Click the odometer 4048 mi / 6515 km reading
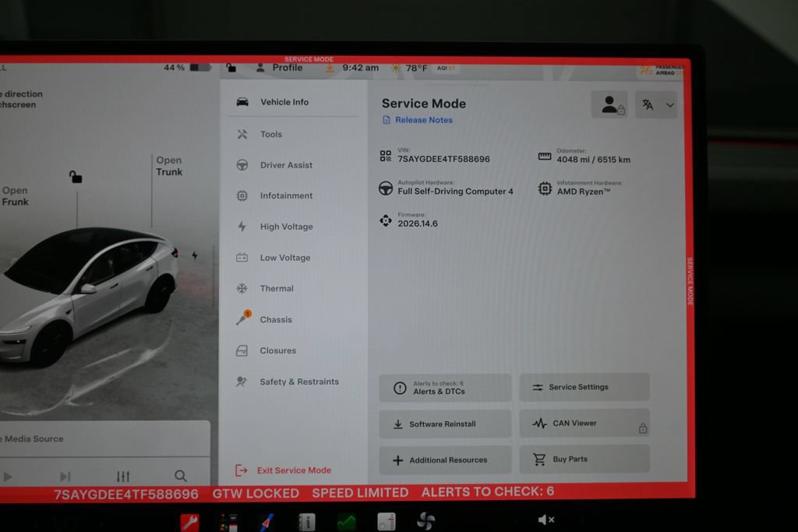Image resolution: width=798 pixels, height=532 pixels. click(593, 160)
